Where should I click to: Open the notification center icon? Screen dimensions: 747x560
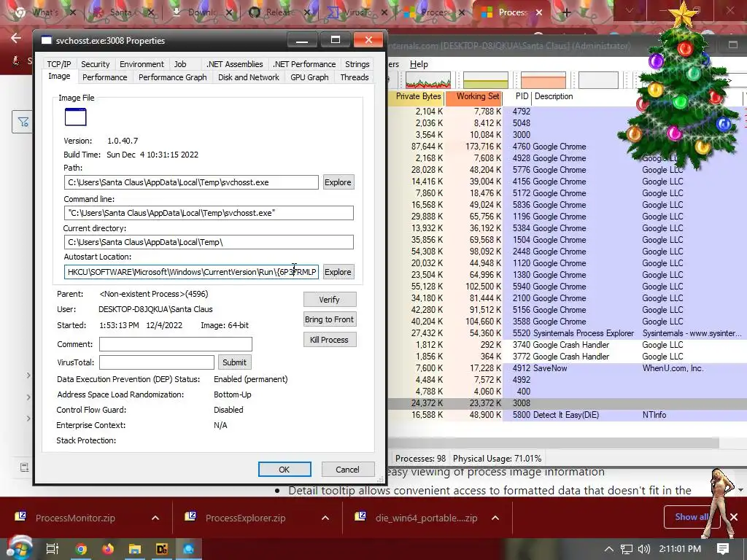(x=723, y=549)
